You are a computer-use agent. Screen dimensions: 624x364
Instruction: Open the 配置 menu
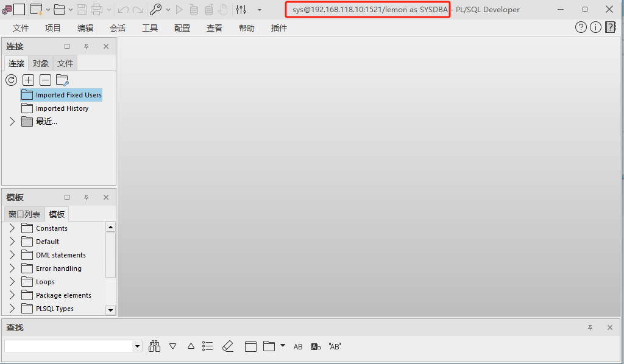pyautogui.click(x=182, y=28)
